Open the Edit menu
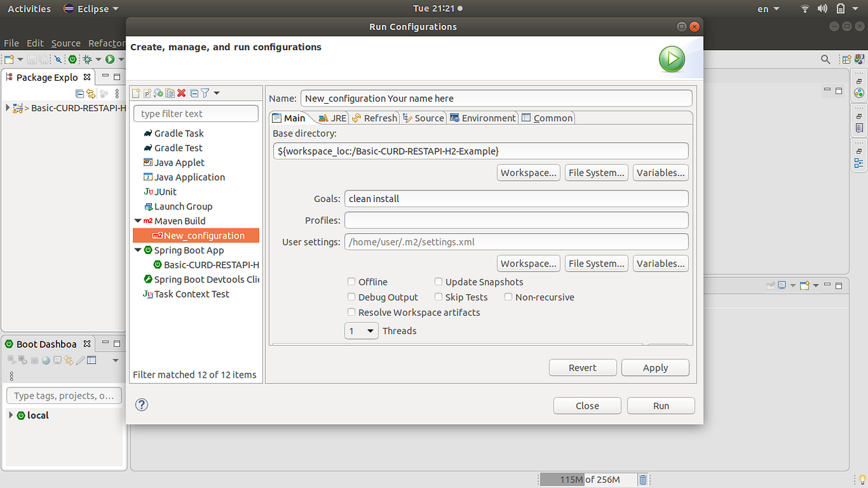 35,43
